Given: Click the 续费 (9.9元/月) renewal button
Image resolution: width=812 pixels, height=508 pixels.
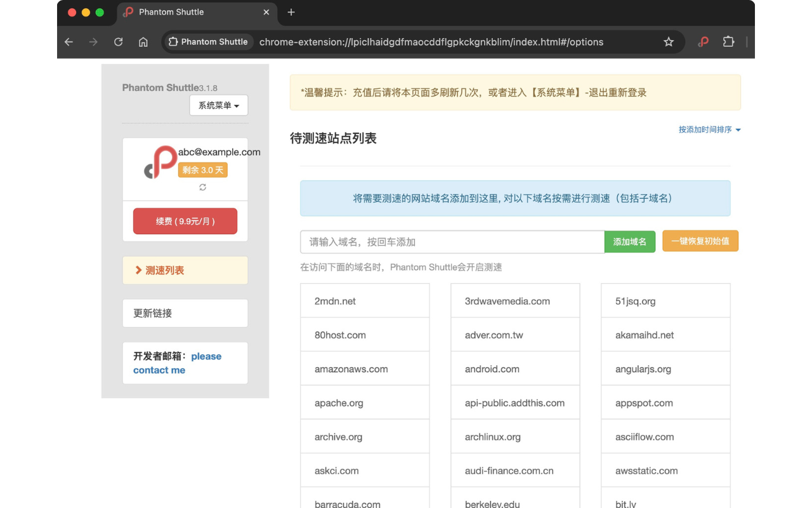Looking at the screenshot, I should (x=185, y=221).
